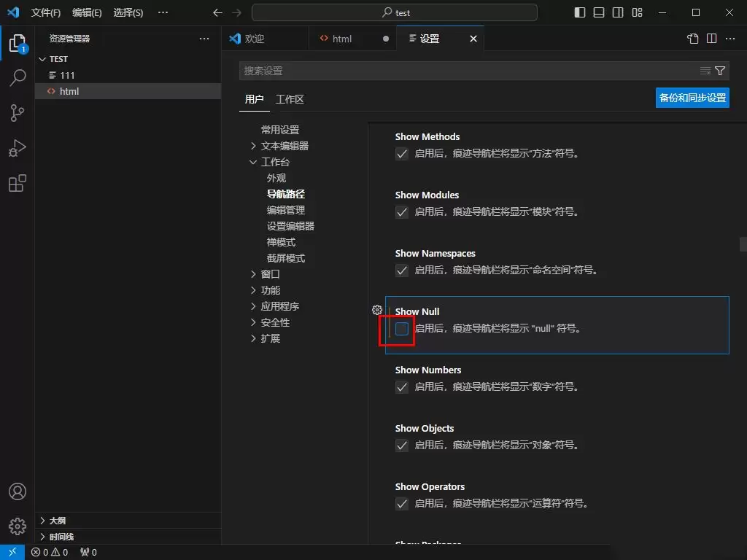Open the Extensions view

pyautogui.click(x=18, y=183)
